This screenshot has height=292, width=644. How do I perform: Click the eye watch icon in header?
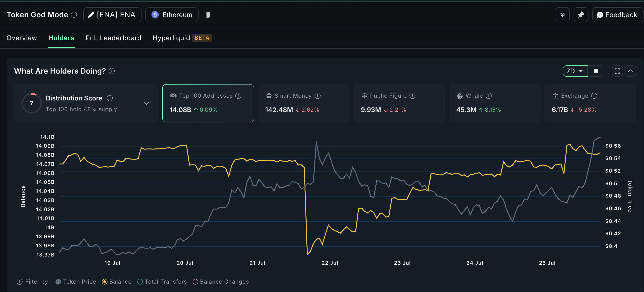[562, 15]
